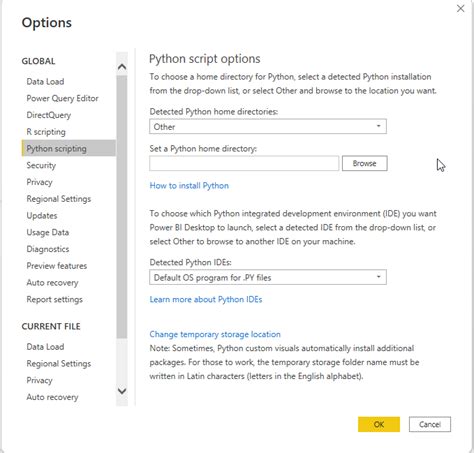This screenshot has height=453, width=474.
Task: Select the Diagnostics section
Action: click(48, 249)
